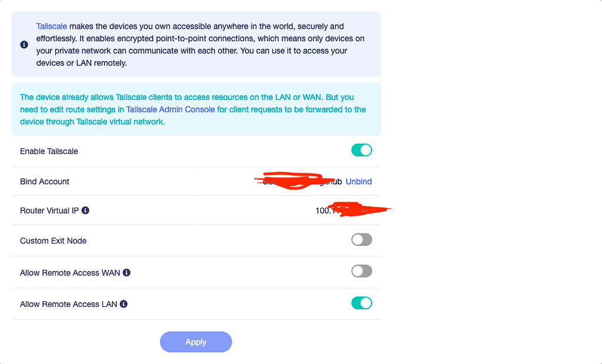The height and width of the screenshot is (364, 602).
Task: Click the Apply button
Action: coord(196,342)
